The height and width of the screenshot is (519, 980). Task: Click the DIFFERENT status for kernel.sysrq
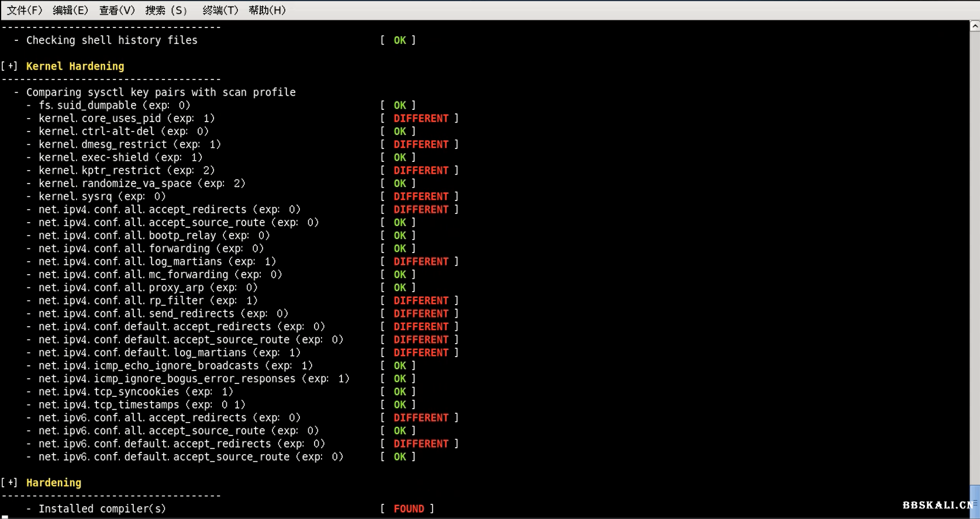(x=420, y=196)
